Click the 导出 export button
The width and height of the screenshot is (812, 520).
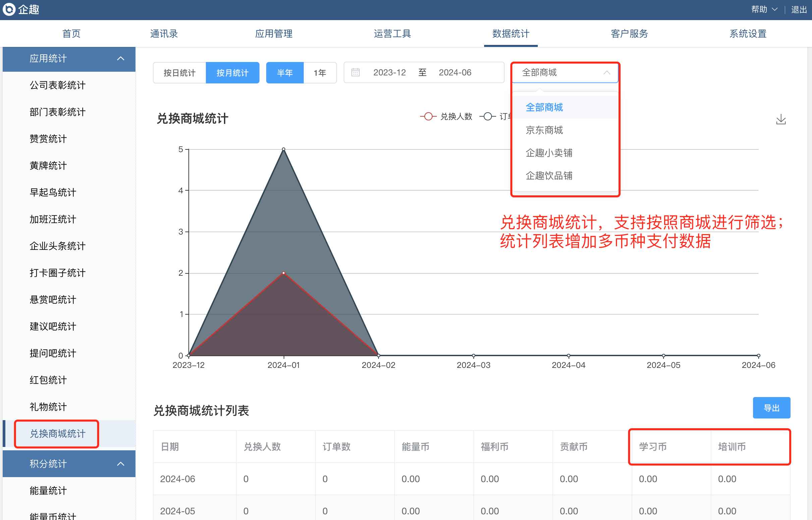coord(771,408)
